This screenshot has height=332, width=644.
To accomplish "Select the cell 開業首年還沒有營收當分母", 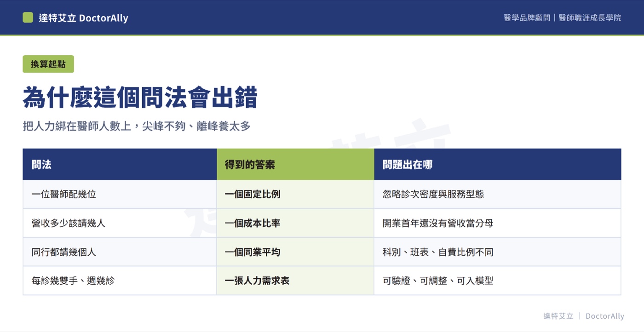I will pos(497,223).
